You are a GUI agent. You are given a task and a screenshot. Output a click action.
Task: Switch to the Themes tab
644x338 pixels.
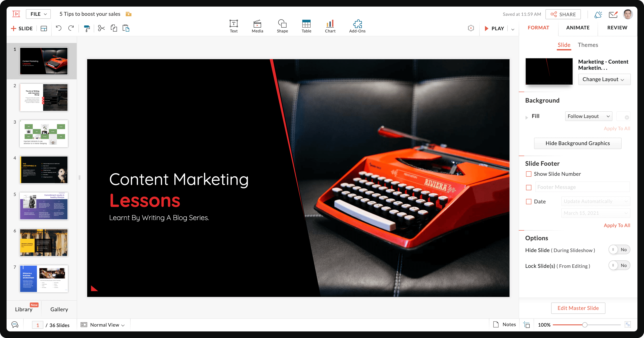(x=587, y=45)
